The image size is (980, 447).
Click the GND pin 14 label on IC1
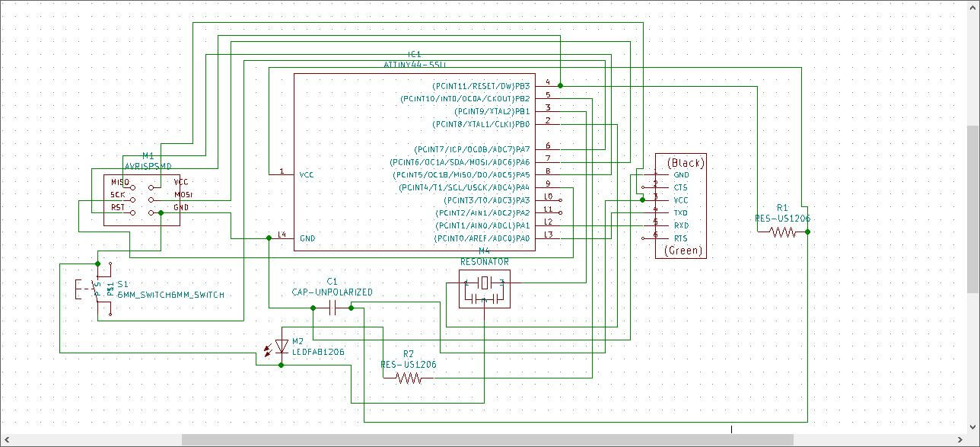click(307, 238)
